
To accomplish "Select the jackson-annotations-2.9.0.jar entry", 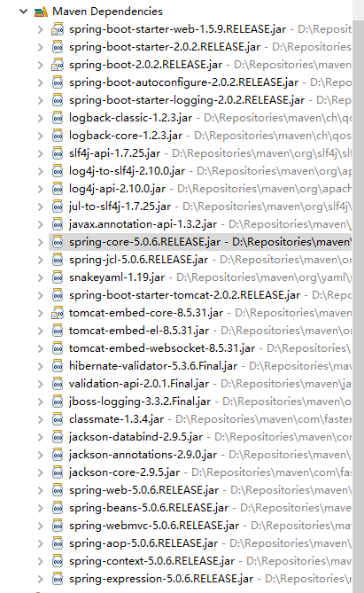I will (143, 455).
